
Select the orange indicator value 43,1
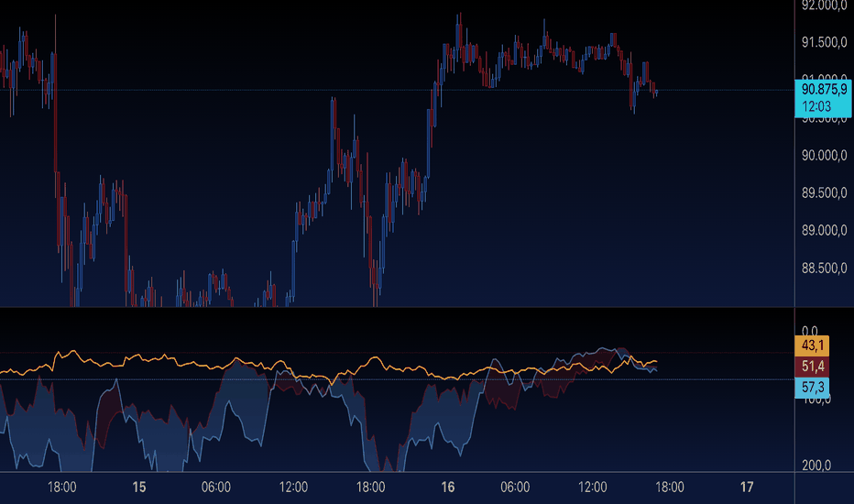[812, 345]
